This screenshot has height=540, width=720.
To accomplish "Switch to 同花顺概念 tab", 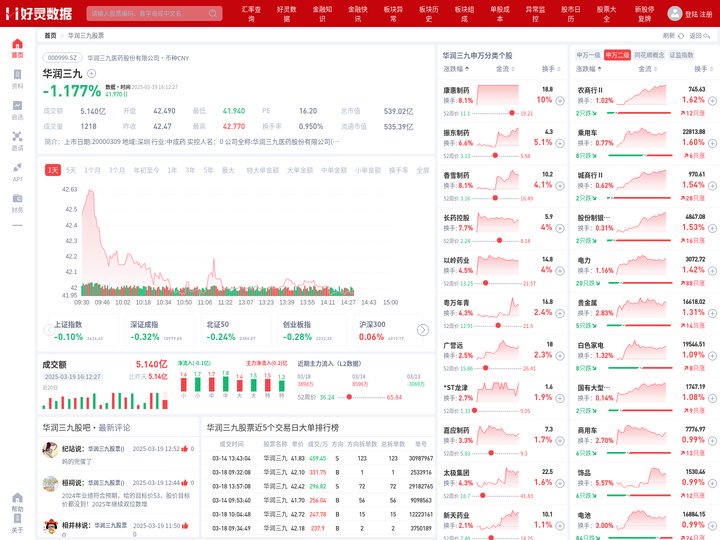I will click(x=649, y=55).
